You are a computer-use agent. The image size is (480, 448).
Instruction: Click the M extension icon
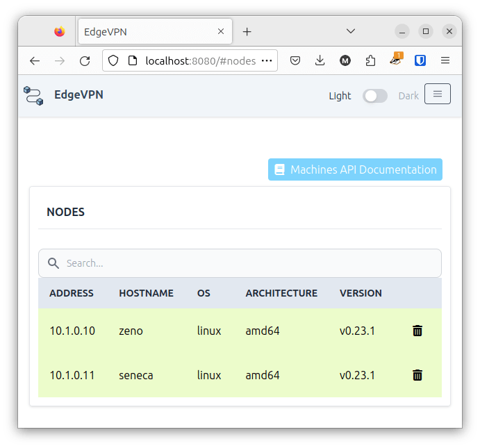(x=345, y=60)
